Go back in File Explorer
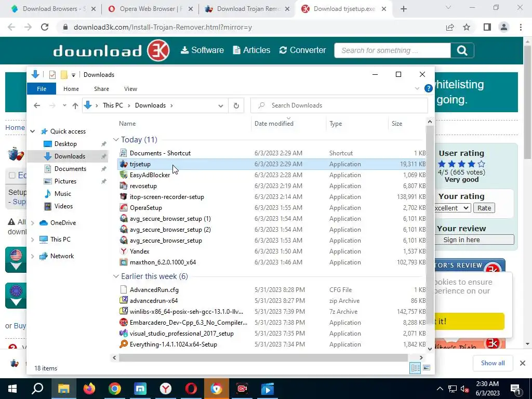The image size is (532, 399). click(x=37, y=105)
